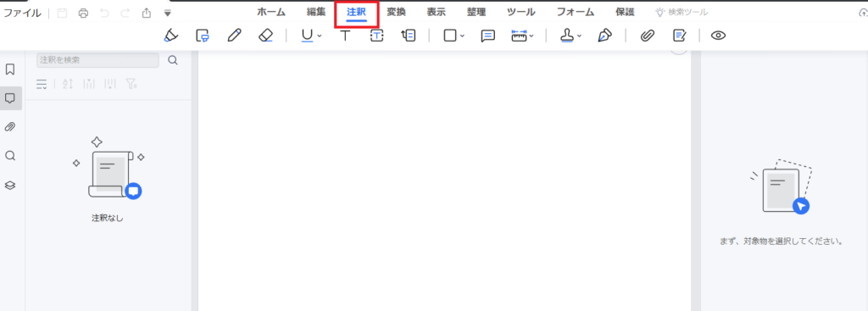Viewport: 868px width, 311px height.
Task: Open the stamp dropdown arrow
Action: coord(580,36)
